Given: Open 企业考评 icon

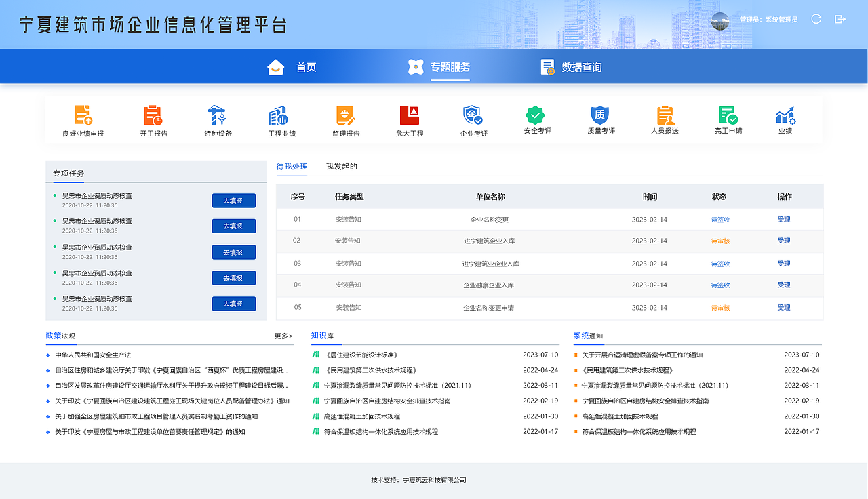Looking at the screenshot, I should 473,115.
